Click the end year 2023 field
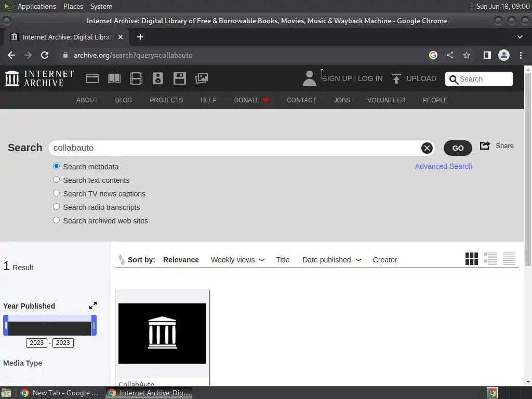 tap(63, 343)
